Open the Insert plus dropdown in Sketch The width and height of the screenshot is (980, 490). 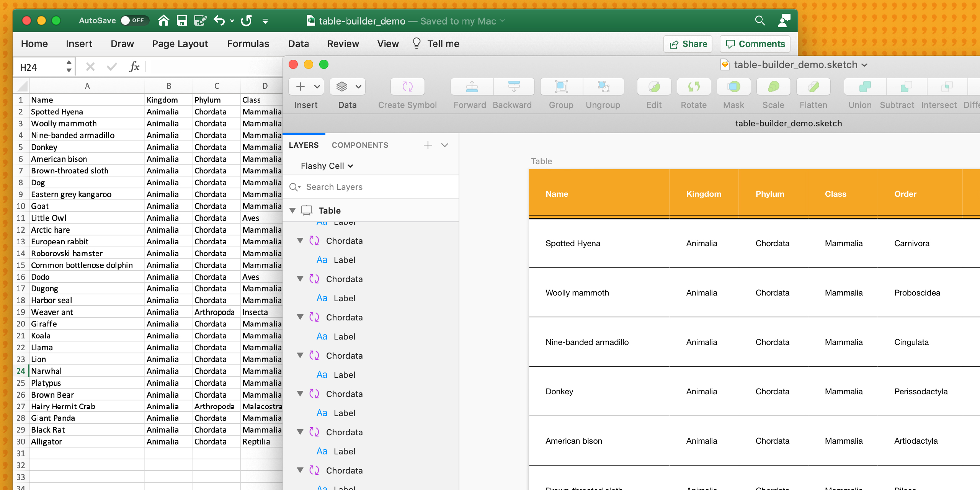tap(306, 87)
